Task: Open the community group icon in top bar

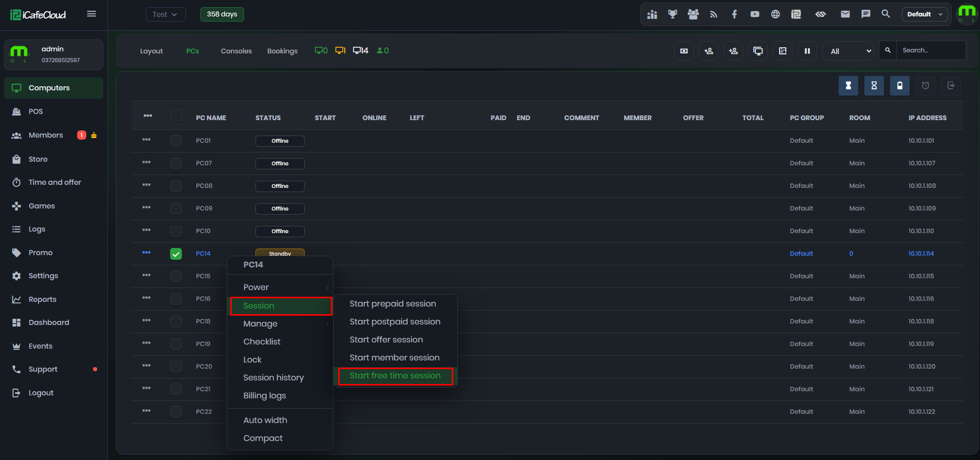Action: pos(693,14)
